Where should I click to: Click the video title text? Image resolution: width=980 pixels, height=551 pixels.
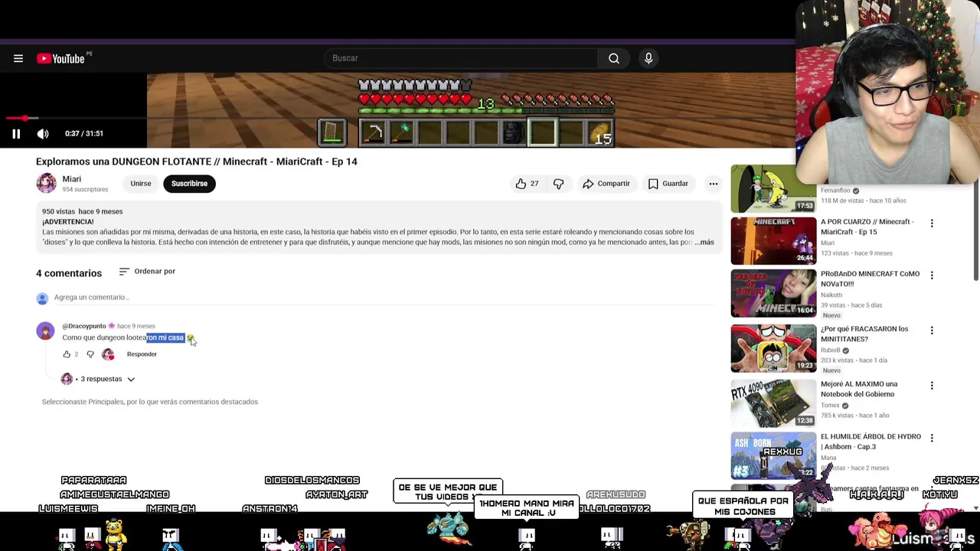tap(197, 161)
